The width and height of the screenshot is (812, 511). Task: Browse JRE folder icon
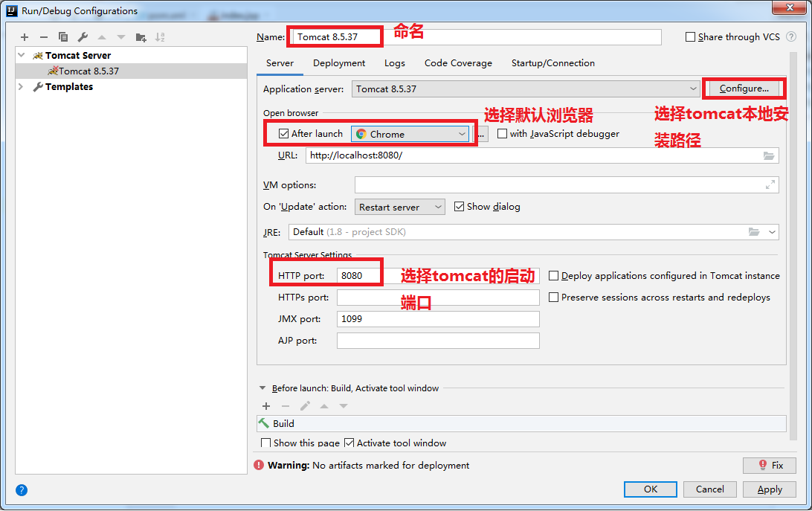coord(754,231)
